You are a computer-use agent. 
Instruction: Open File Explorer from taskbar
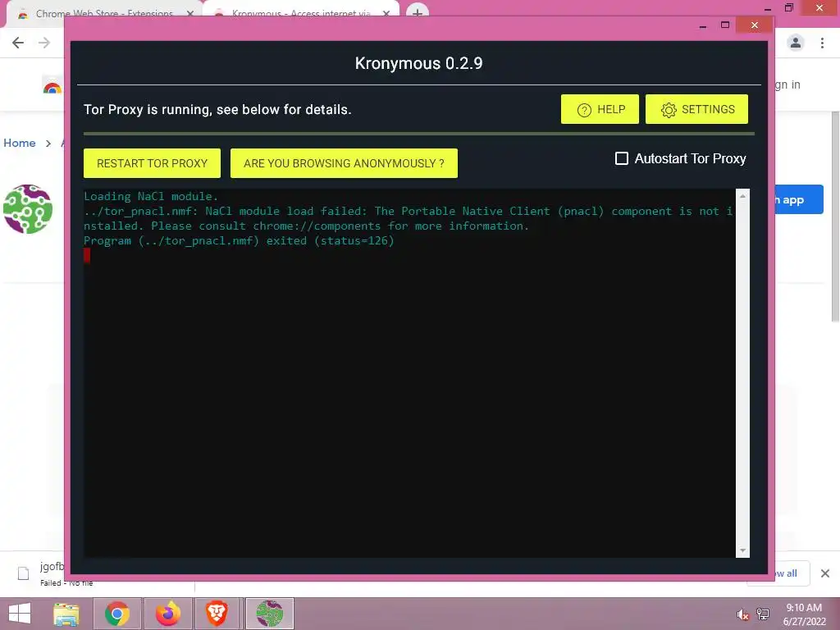pos(66,614)
